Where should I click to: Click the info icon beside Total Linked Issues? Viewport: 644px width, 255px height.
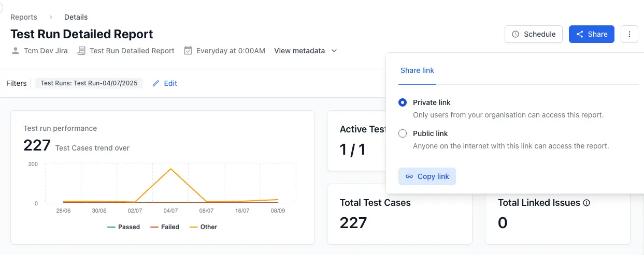pos(586,203)
